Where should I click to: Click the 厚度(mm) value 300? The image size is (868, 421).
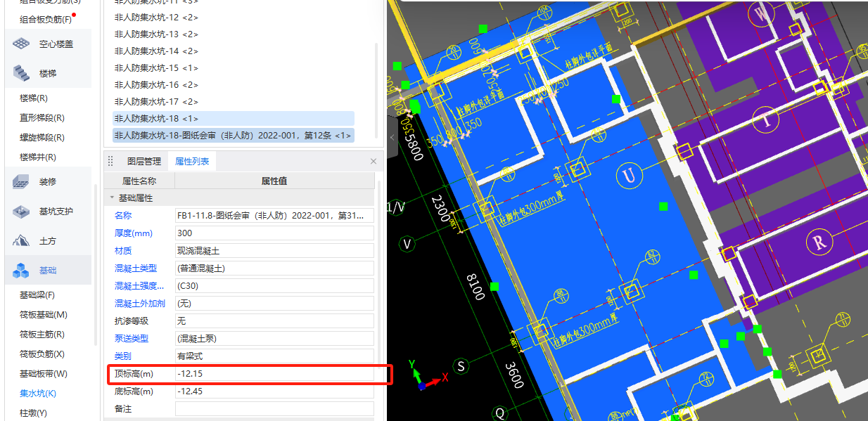pos(274,233)
